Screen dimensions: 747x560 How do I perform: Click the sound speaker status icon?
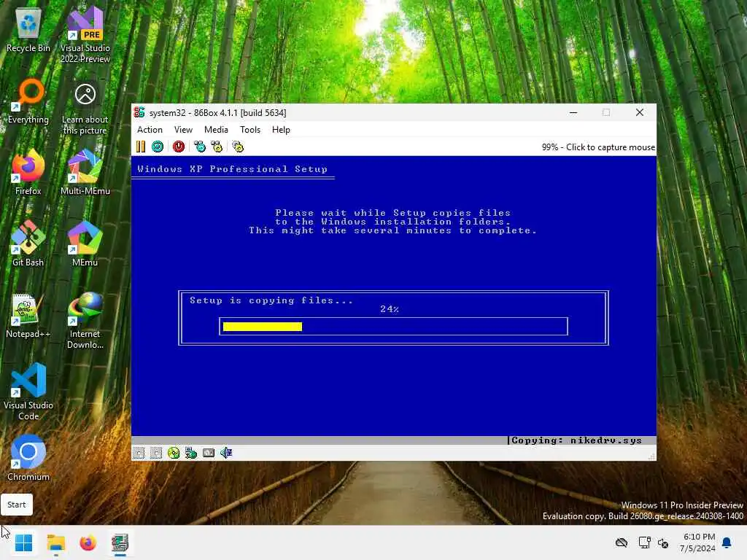pos(226,453)
